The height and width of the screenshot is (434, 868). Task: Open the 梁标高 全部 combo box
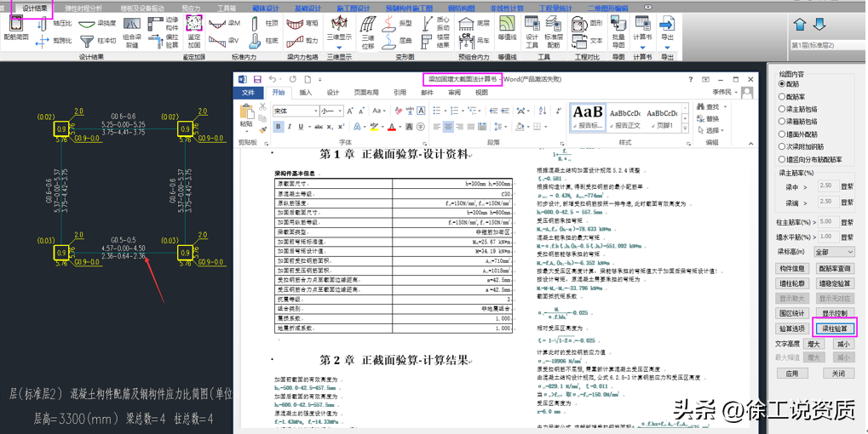click(x=834, y=252)
